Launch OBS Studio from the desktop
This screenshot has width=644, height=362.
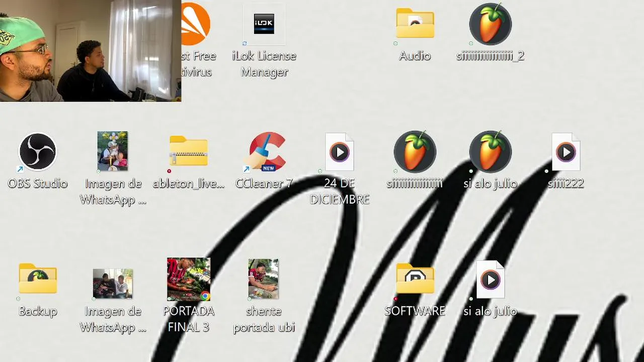(38, 151)
